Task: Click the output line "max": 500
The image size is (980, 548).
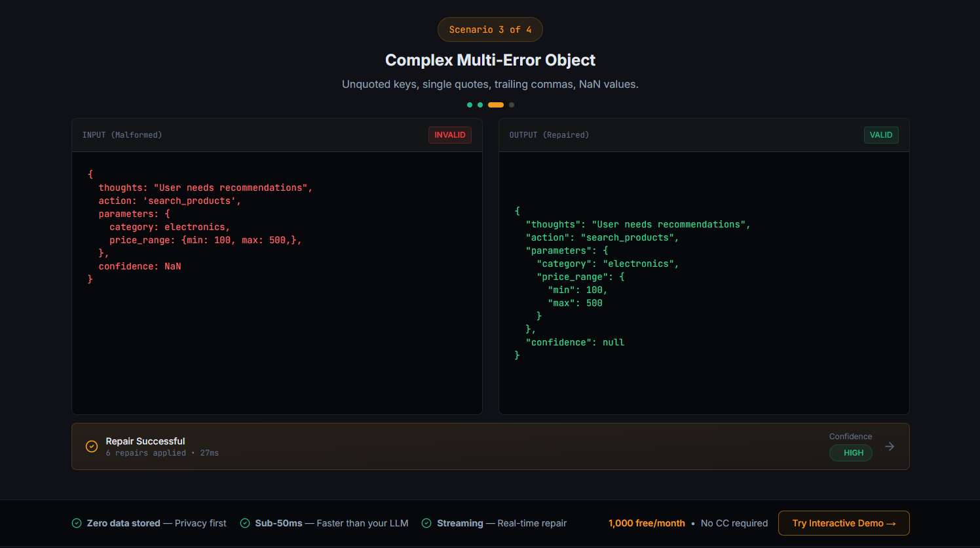Action: (x=575, y=303)
